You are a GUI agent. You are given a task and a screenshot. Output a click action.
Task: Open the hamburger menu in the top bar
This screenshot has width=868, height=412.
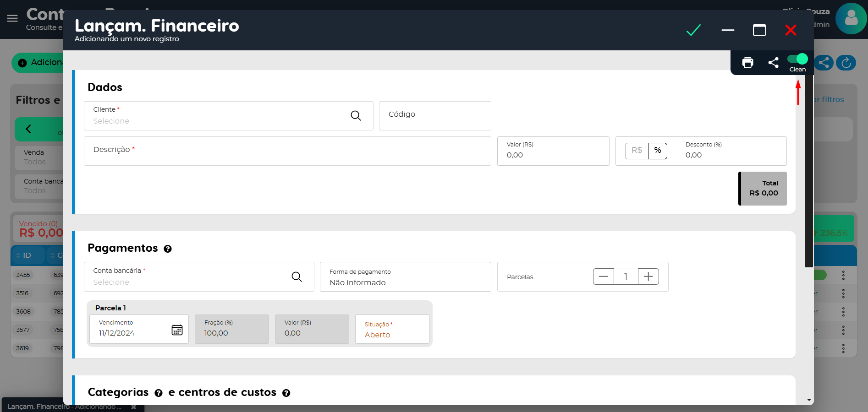(x=12, y=18)
